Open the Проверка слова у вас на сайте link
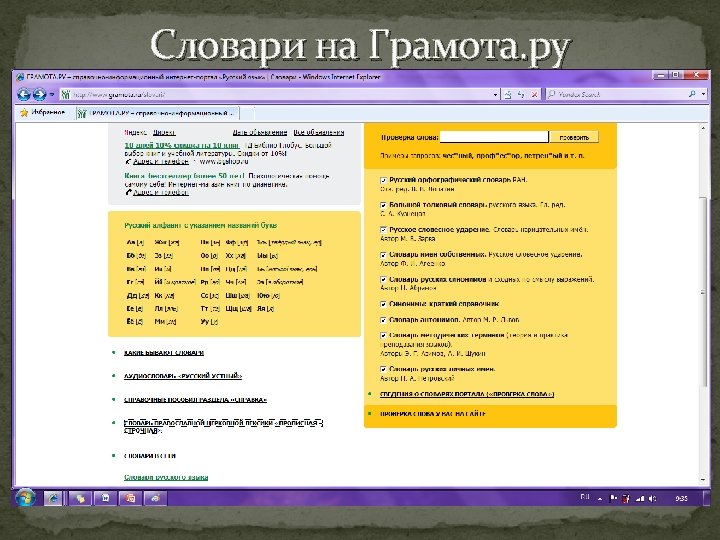Viewport: 720px width, 540px height. pos(433,414)
